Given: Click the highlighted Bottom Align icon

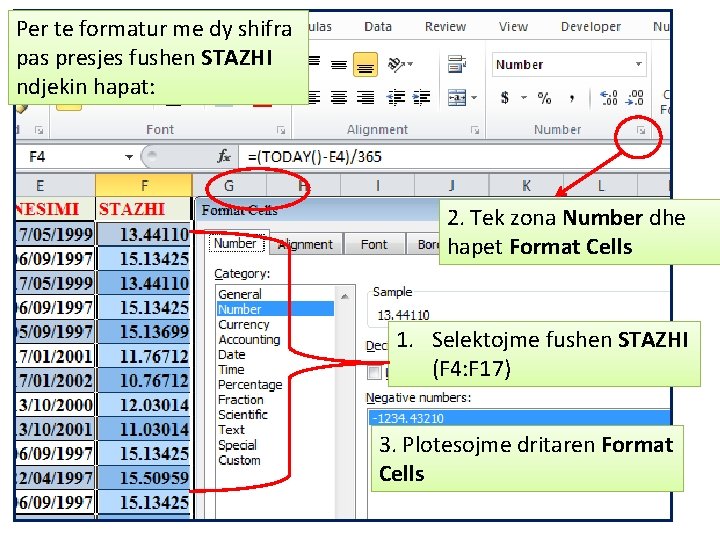Looking at the screenshot, I should point(365,65).
